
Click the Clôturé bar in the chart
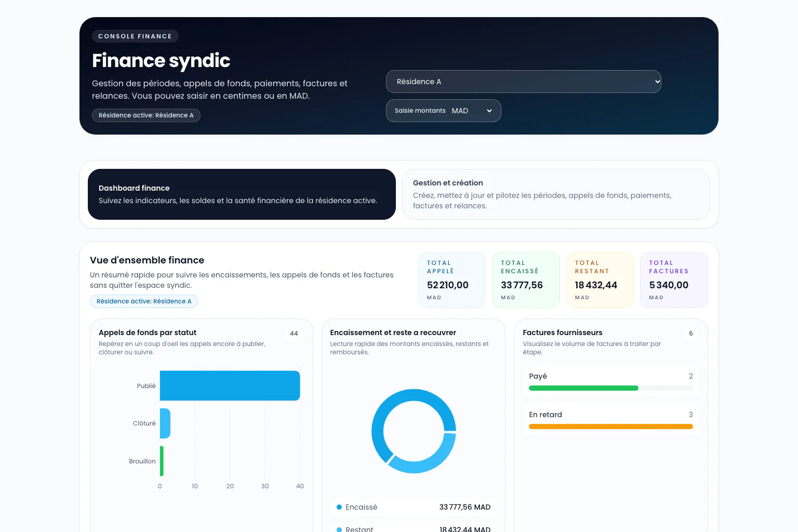tap(165, 423)
